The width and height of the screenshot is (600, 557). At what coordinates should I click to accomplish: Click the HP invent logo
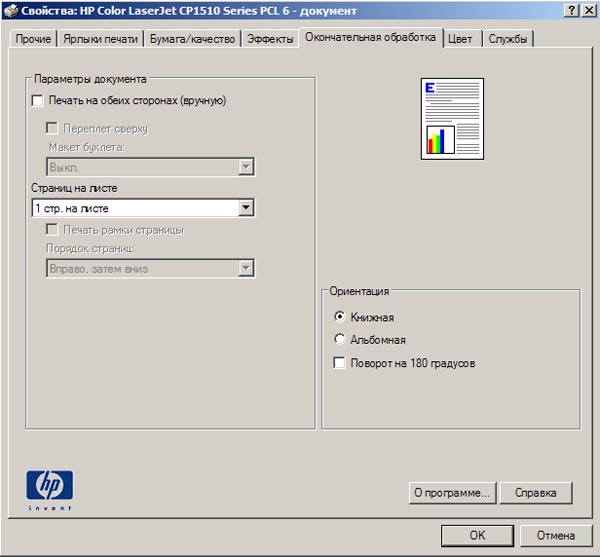click(x=49, y=490)
